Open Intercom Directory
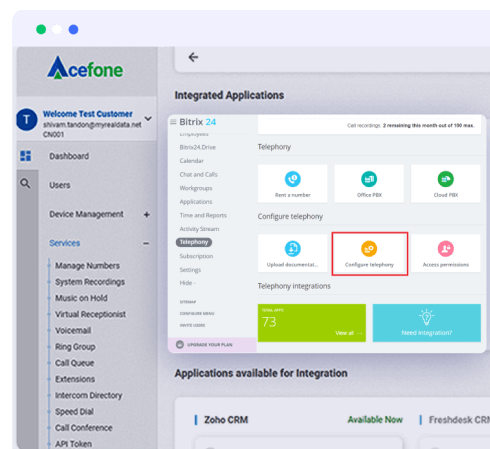Image resolution: width=490 pixels, height=449 pixels. 89,396
